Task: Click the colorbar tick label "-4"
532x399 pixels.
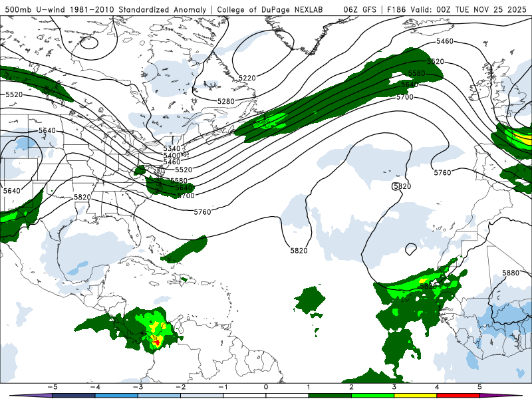Action: 95,387
